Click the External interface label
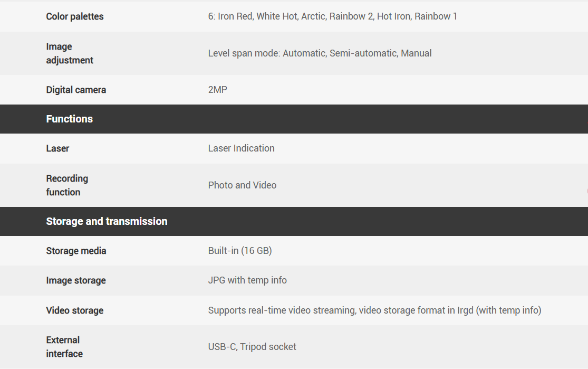 click(x=64, y=347)
